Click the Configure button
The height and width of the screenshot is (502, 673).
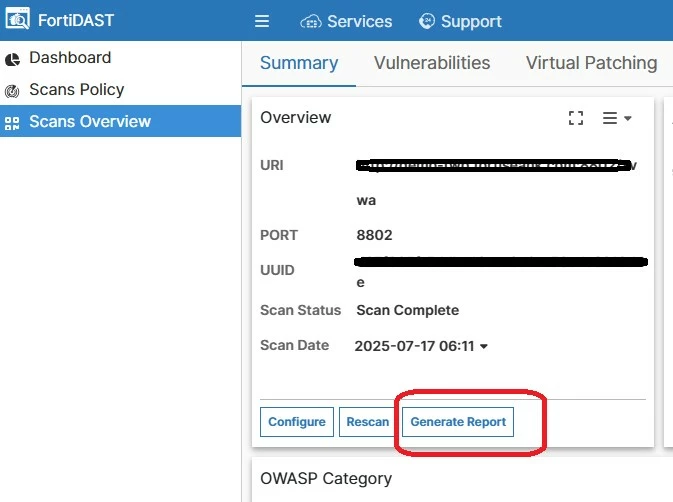pyautogui.click(x=297, y=422)
